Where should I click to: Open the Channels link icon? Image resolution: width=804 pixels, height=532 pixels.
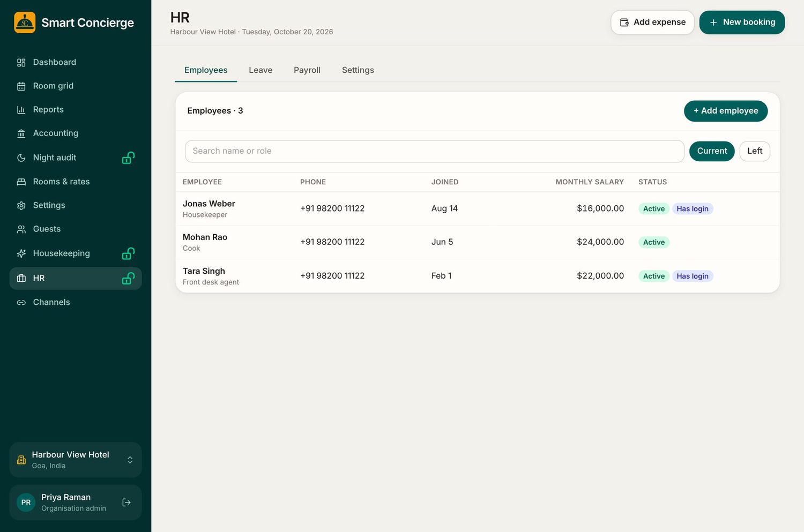[21, 303]
